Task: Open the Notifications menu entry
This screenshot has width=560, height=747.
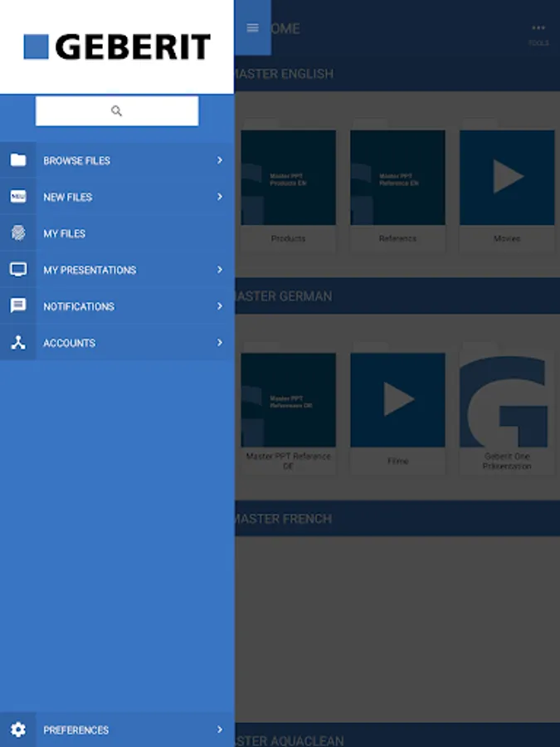Action: point(79,307)
